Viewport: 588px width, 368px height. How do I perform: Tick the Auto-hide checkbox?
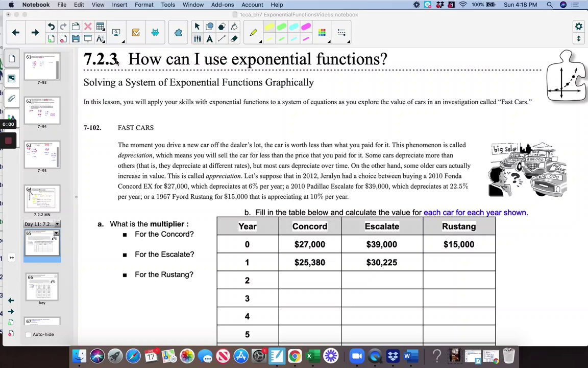tap(28, 334)
